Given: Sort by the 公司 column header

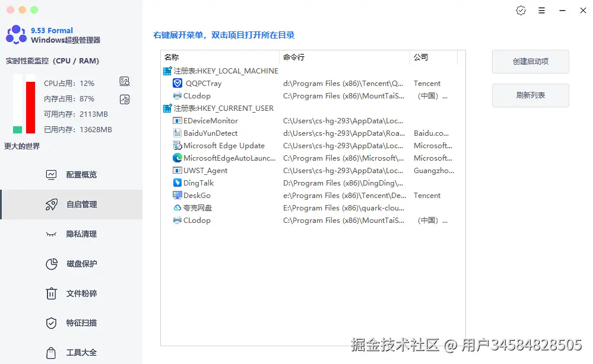Looking at the screenshot, I should point(434,57).
